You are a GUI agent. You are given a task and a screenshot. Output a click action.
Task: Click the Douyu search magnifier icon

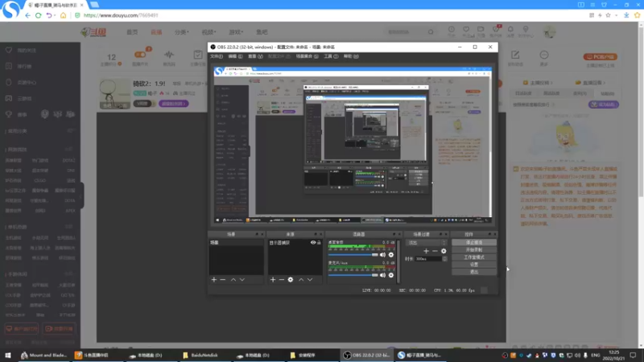[x=431, y=31]
